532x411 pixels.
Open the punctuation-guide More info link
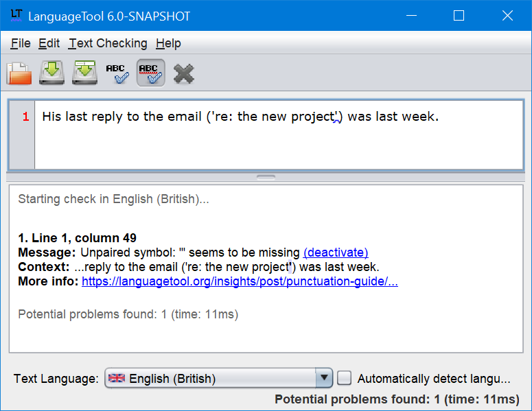point(240,281)
